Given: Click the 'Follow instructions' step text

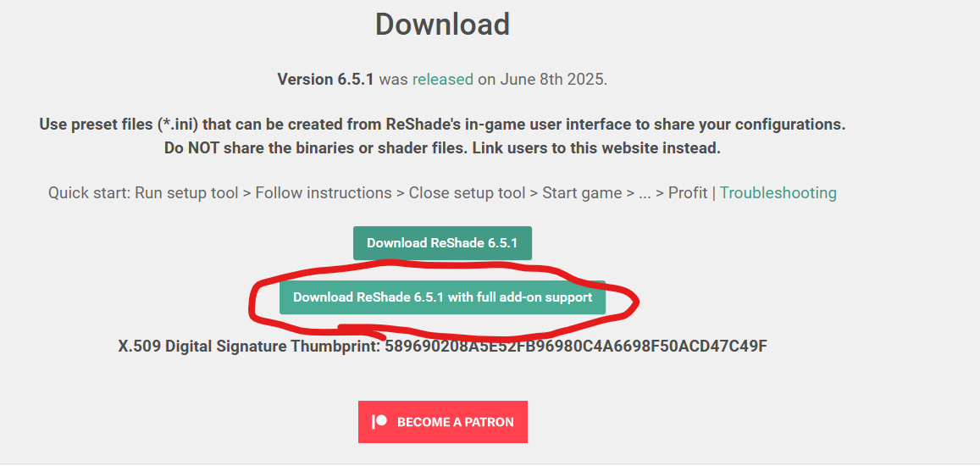Looking at the screenshot, I should coord(324,192).
